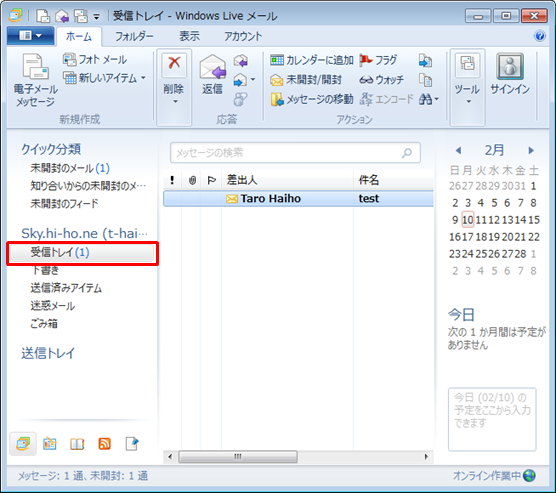This screenshot has height=493, width=556.
Task: Create a new 電子メール メッセージ
Action: click(x=35, y=80)
